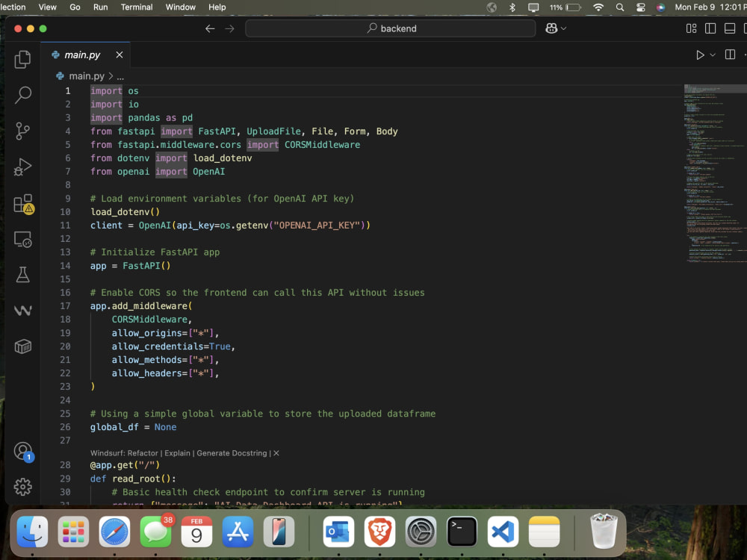Open the Explorer view in activity bar
Viewport: 747px width, 560px height.
[22, 60]
